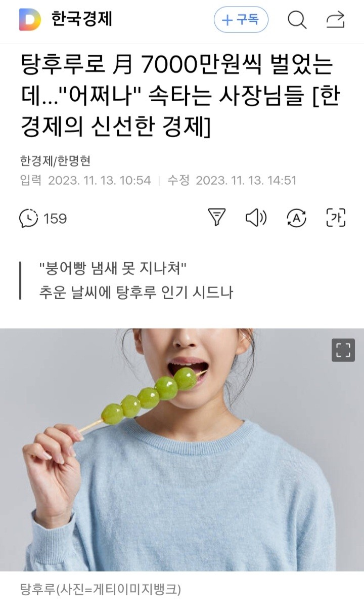
Task: Toggle the read-aloud speaker icon
Action: tap(256, 218)
